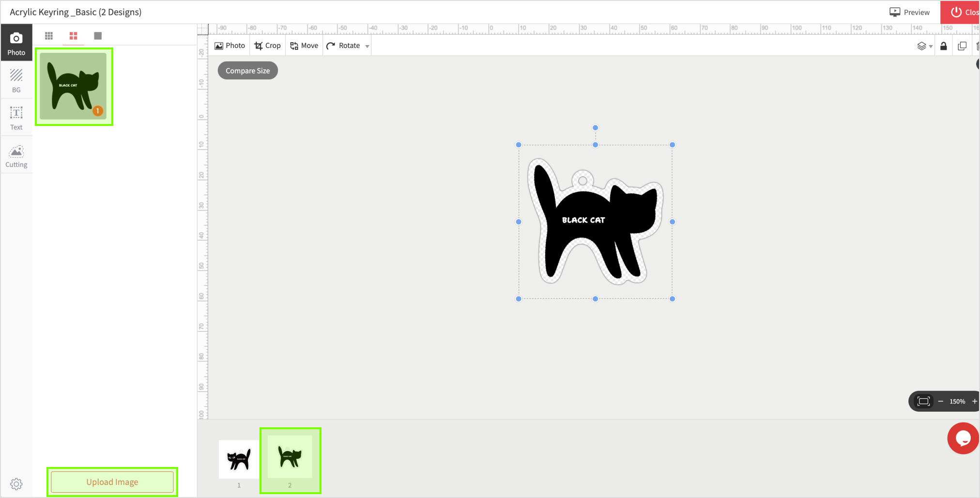The width and height of the screenshot is (980, 498).
Task: Click the fit-to-screen zoom icon
Action: (923, 401)
